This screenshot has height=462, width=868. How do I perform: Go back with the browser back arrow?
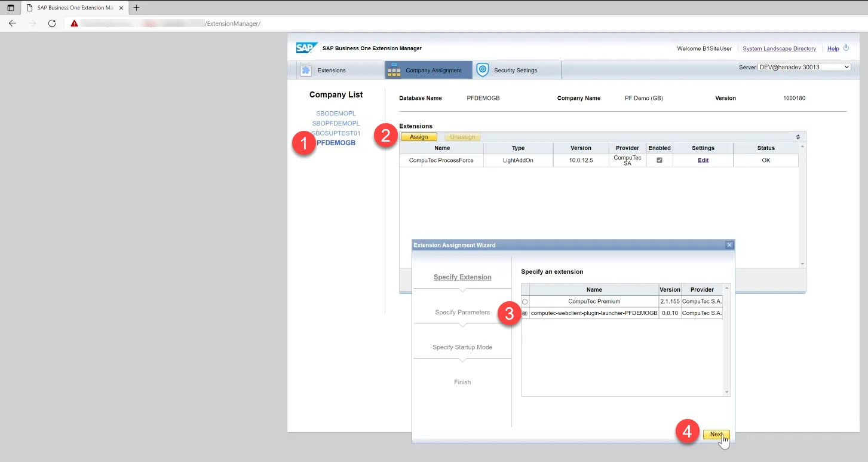[12, 23]
